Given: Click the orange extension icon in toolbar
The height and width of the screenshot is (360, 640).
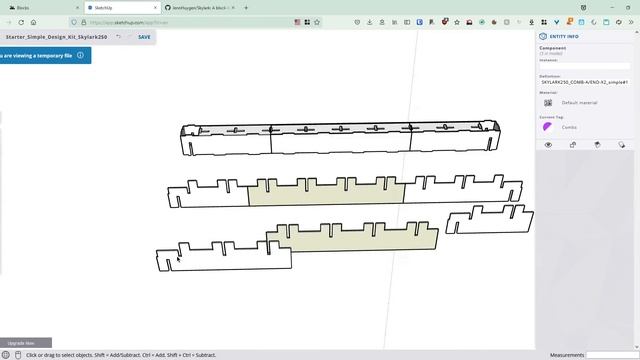Looking at the screenshot, I should tap(569, 22).
